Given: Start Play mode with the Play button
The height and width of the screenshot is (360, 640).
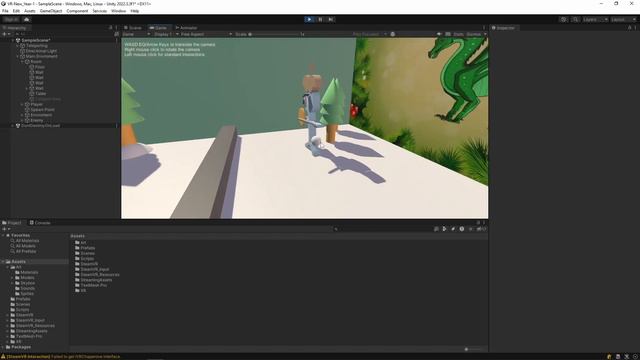Looking at the screenshot, I should (309, 19).
